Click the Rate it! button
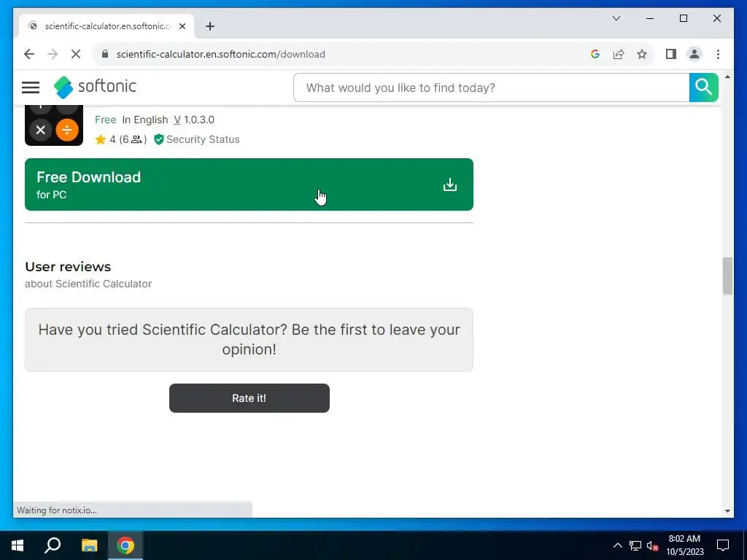This screenshot has height=560, width=747. point(249,398)
